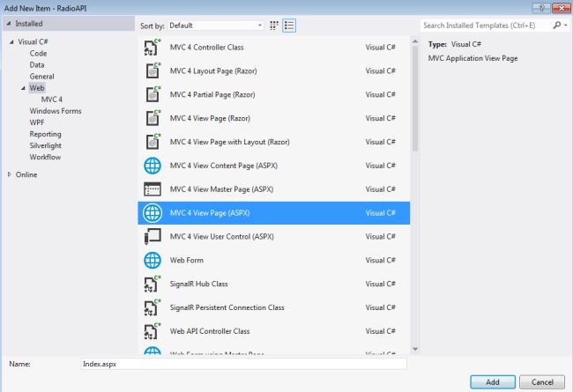Click the Name field containing Index.aspx
This screenshot has height=392, width=573.
(243, 364)
